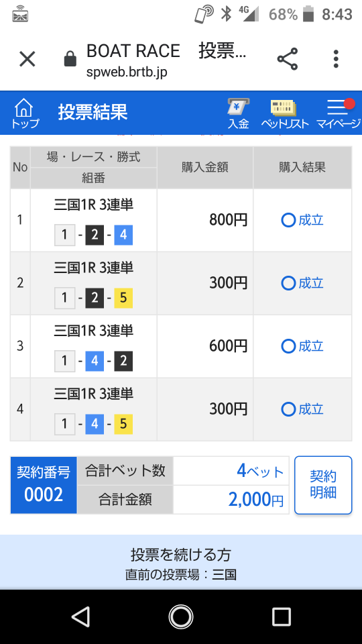Close the browser tab with X
The width and height of the screenshot is (362, 644).
pyautogui.click(x=27, y=59)
